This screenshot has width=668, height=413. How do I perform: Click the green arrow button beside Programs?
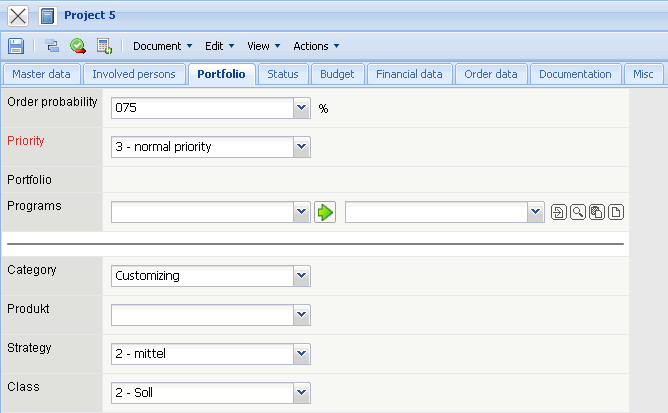[x=325, y=212]
